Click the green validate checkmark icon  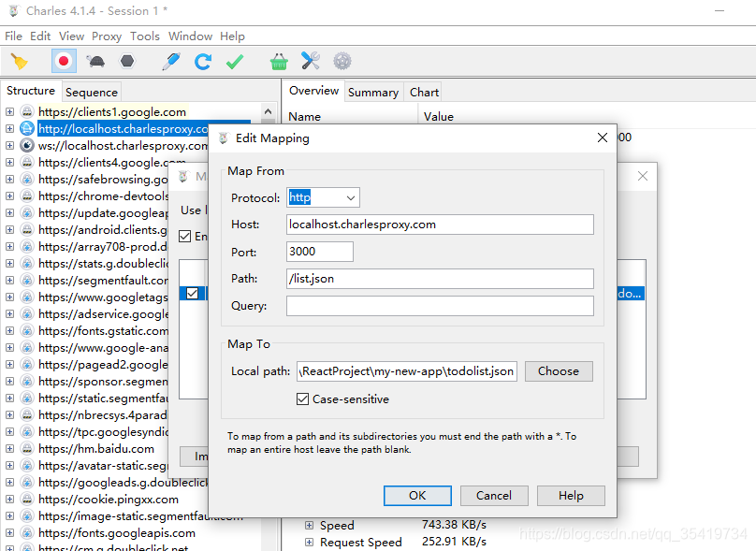point(235,61)
